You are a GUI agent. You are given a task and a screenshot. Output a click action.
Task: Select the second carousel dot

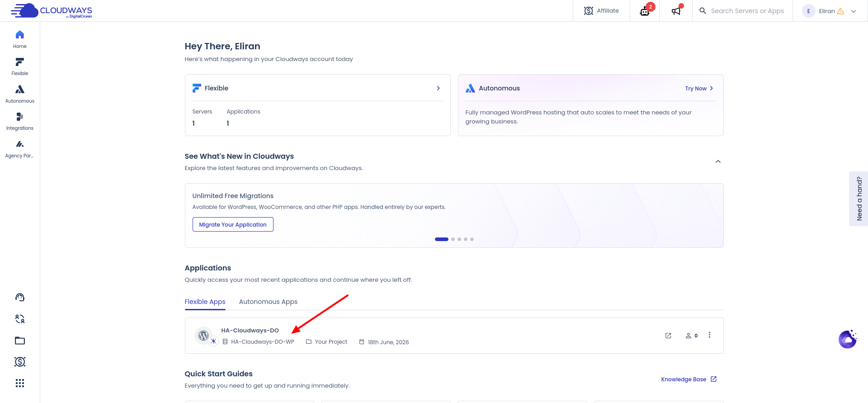click(453, 239)
